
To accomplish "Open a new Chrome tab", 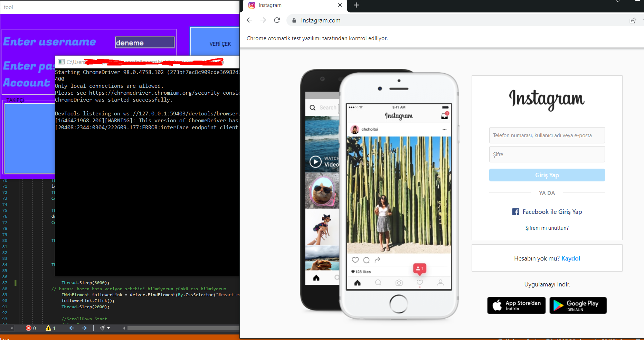I will (x=357, y=5).
